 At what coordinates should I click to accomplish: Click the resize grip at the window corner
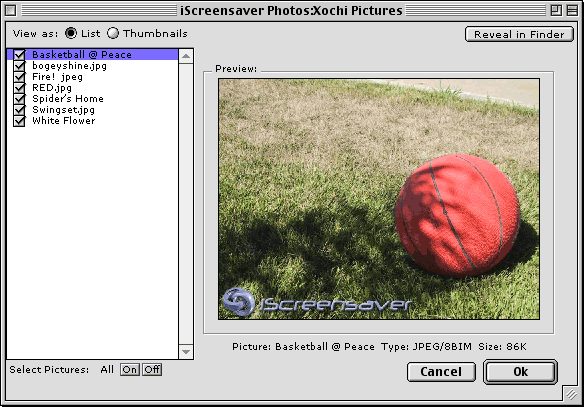point(571,394)
